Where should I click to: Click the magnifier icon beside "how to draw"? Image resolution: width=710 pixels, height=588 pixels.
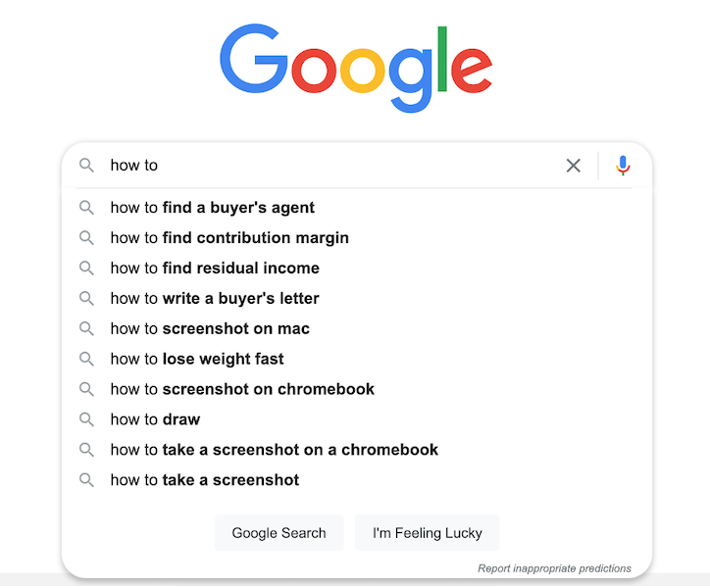(86, 419)
